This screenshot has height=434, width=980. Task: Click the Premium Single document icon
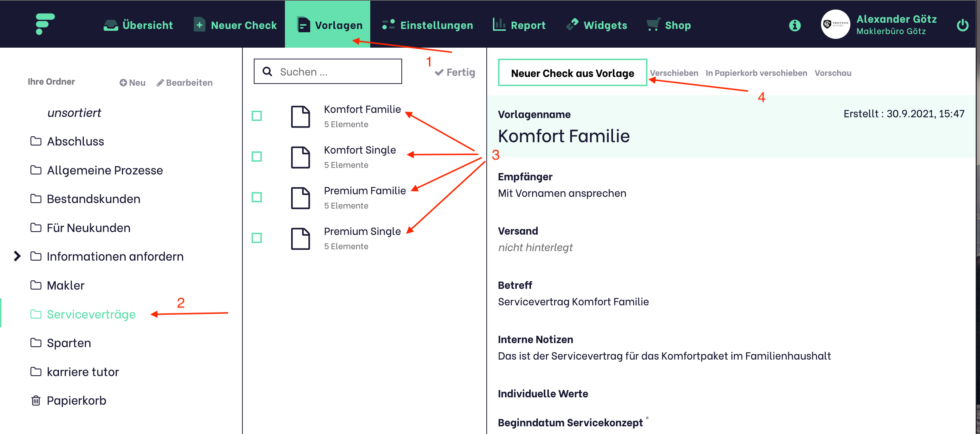click(300, 238)
